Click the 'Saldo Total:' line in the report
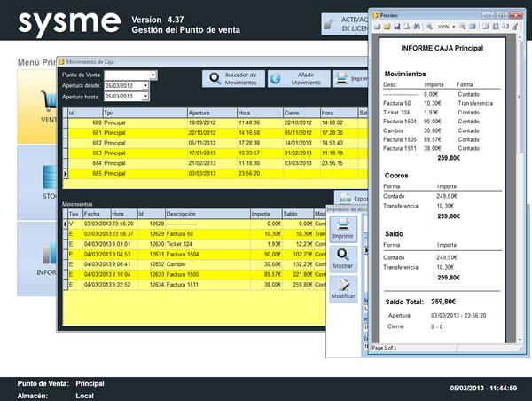This screenshot has width=532, height=401. (420, 302)
